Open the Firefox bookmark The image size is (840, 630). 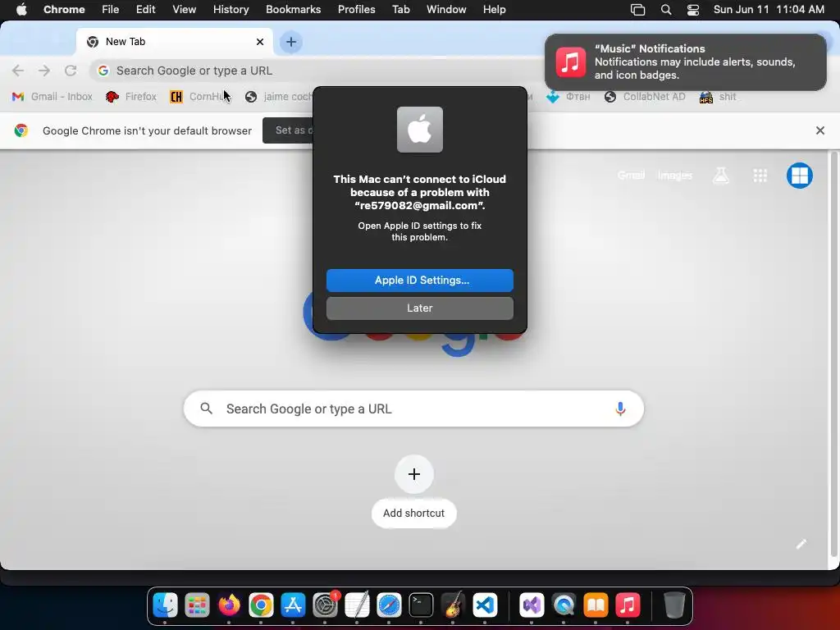131,97
